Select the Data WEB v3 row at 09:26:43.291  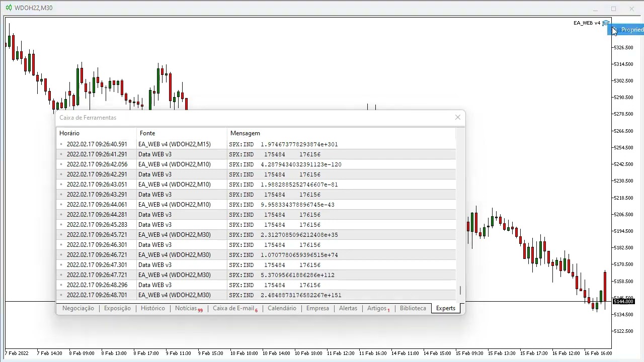pyautogui.click(x=256, y=195)
